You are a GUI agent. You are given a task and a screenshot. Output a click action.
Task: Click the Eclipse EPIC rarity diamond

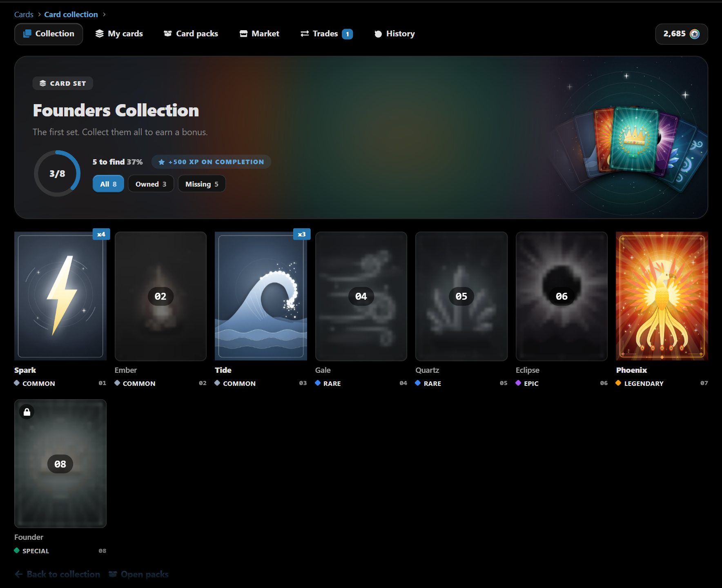pos(518,383)
